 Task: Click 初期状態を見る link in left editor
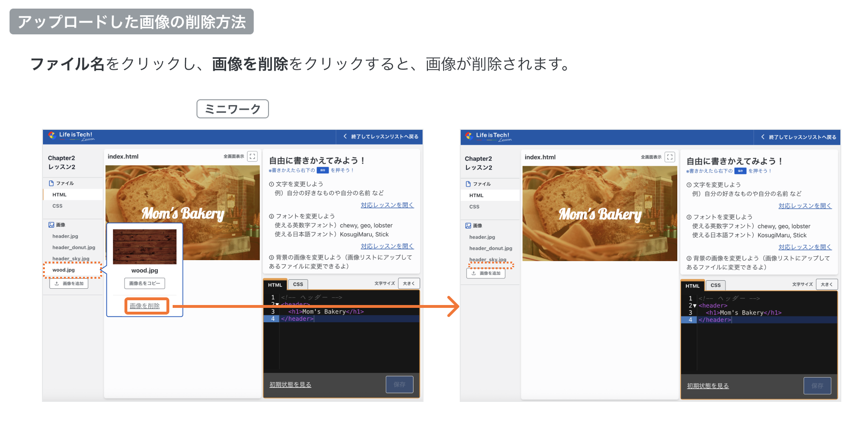(290, 385)
